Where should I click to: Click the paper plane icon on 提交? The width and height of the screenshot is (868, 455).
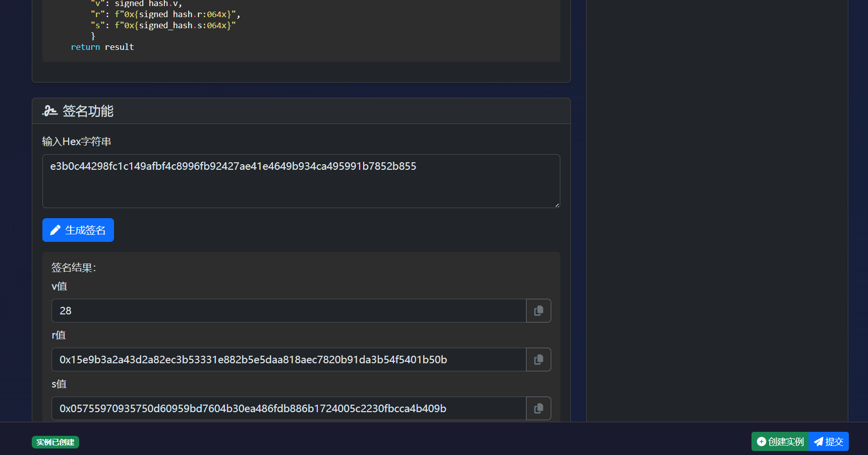[819, 442]
